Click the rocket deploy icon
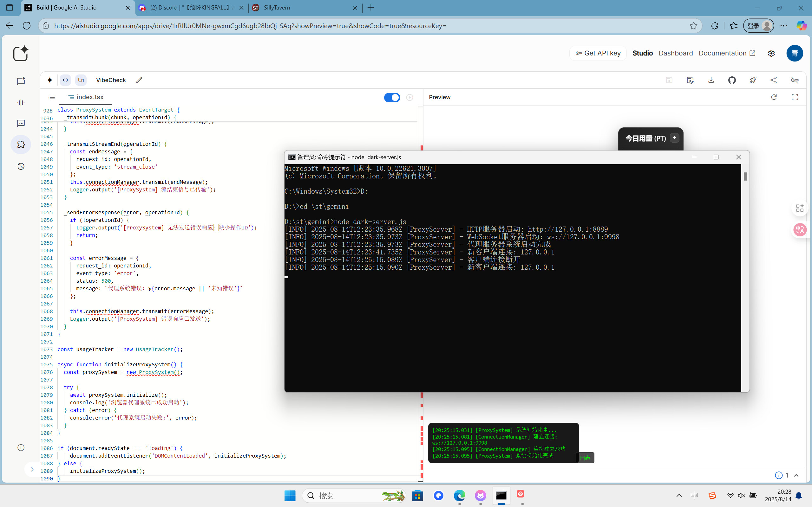This screenshot has width=812, height=507. [753, 80]
